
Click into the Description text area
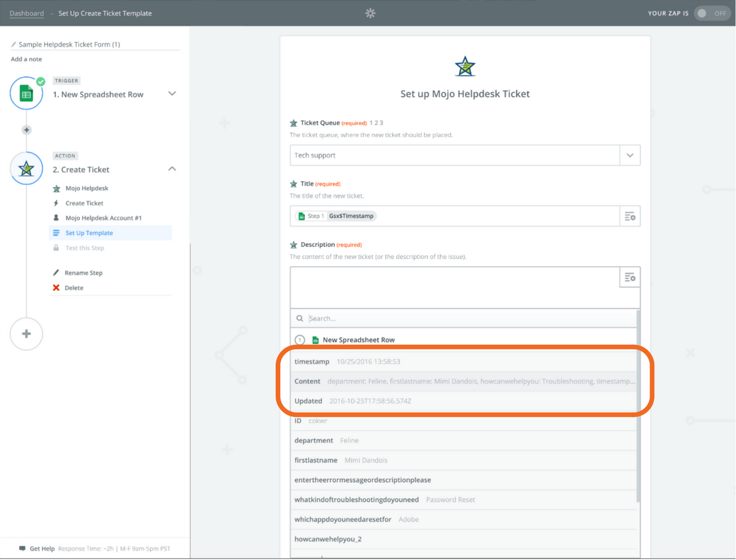pyautogui.click(x=455, y=287)
